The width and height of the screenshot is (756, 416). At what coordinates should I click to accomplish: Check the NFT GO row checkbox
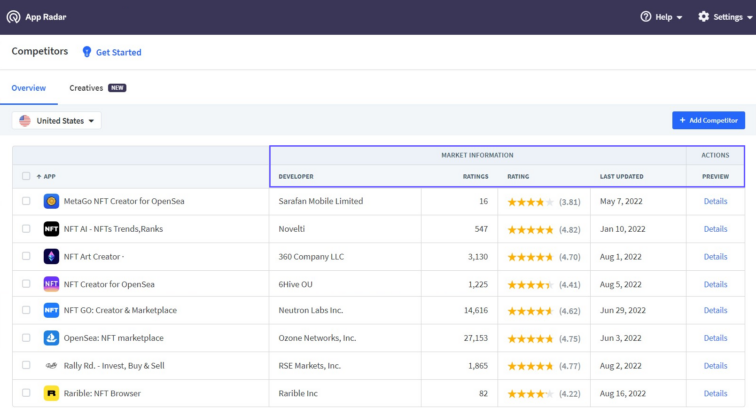click(26, 310)
